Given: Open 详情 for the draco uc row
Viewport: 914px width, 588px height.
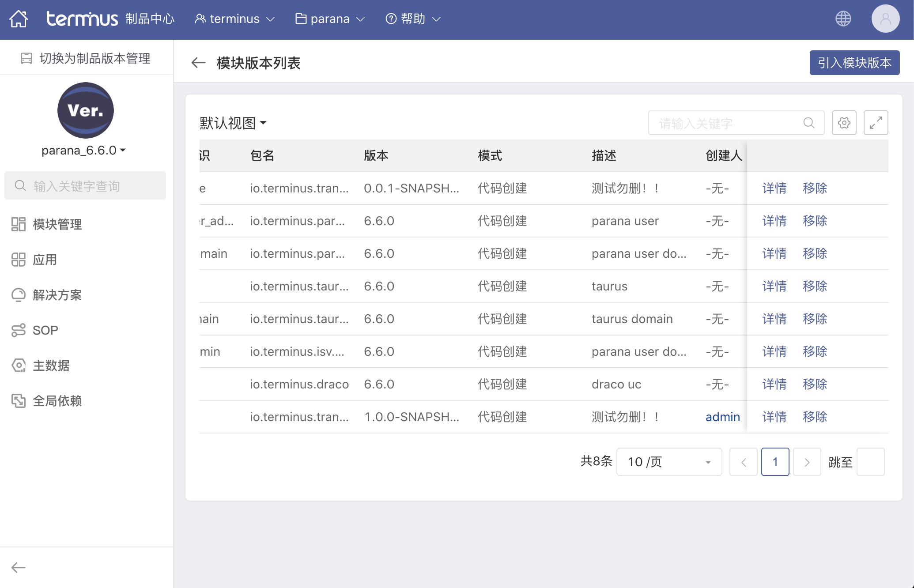Looking at the screenshot, I should pos(774,384).
